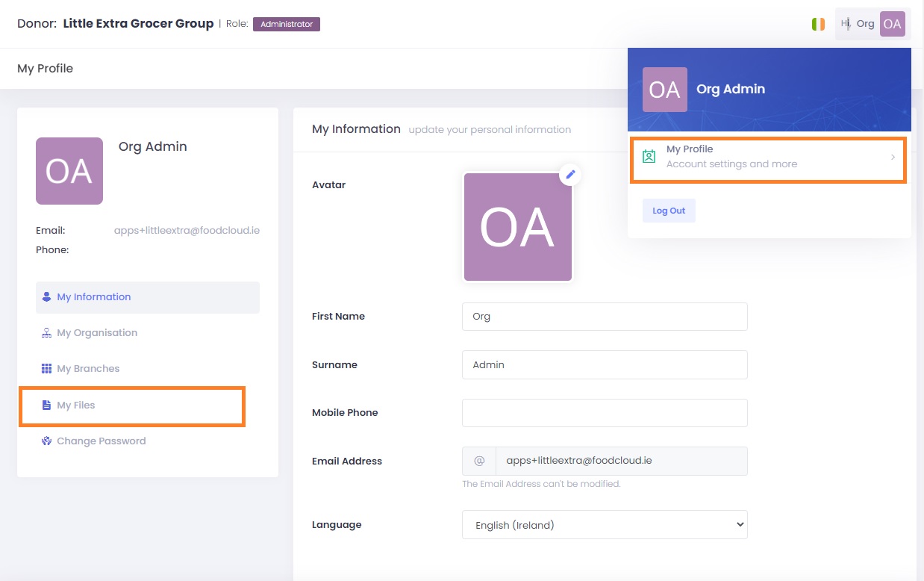Select Change Password in sidebar
924x581 pixels.
click(x=148, y=441)
